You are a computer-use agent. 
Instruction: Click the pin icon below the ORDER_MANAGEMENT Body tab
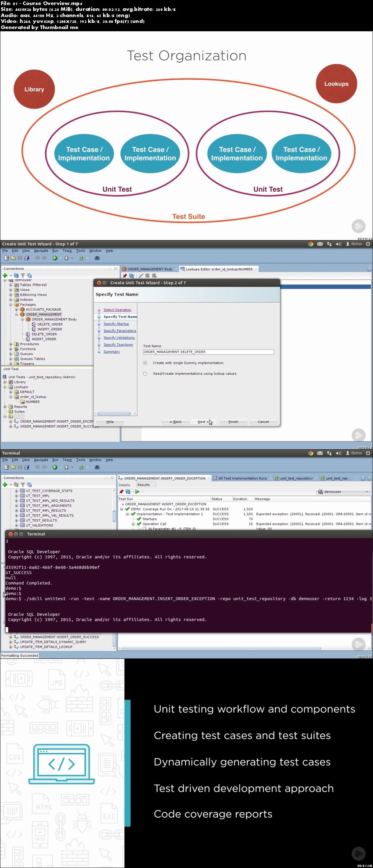[125, 276]
